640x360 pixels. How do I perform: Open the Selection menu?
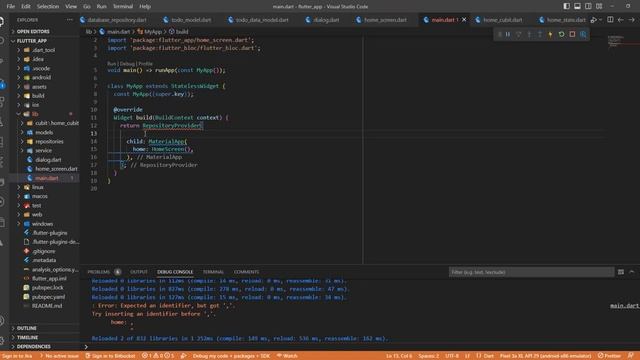click(x=48, y=6)
